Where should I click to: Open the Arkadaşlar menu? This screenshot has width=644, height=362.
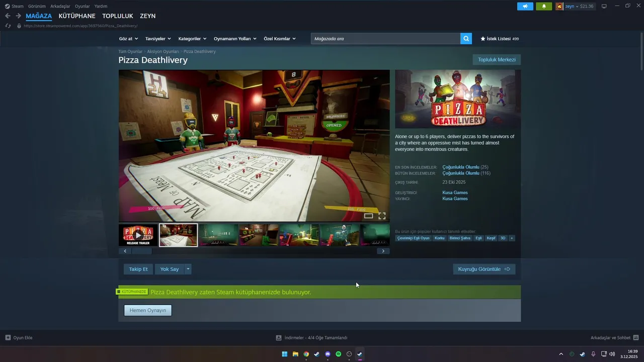[60, 6]
